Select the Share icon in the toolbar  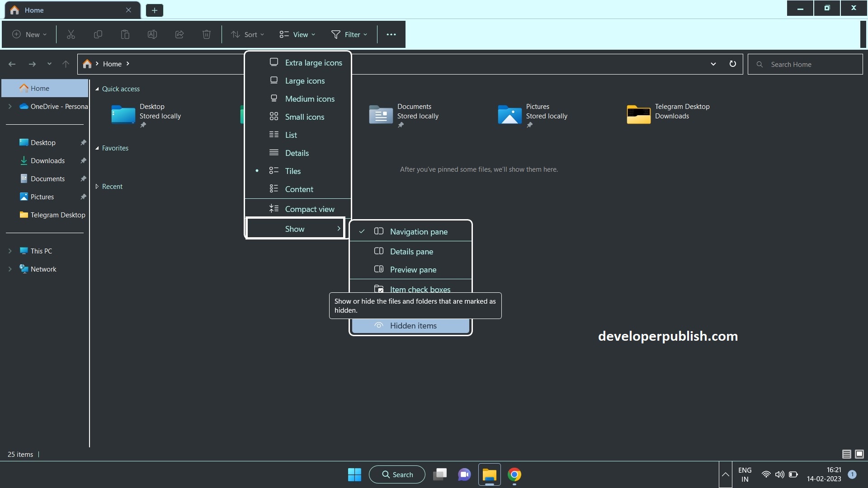pos(179,34)
